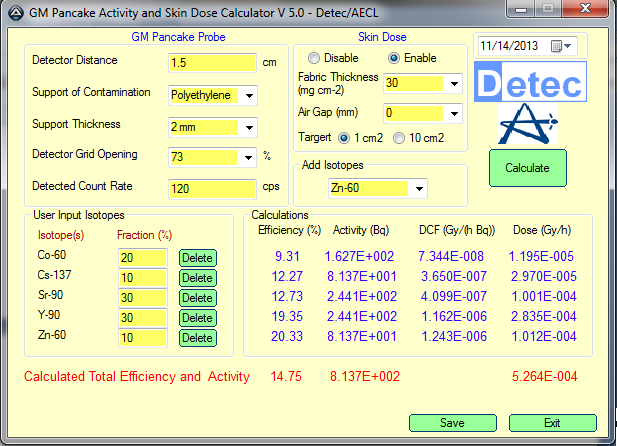Click Y-90 DCF value 1.162E-006
Image resolution: width=617 pixels, height=446 pixels.
click(454, 316)
